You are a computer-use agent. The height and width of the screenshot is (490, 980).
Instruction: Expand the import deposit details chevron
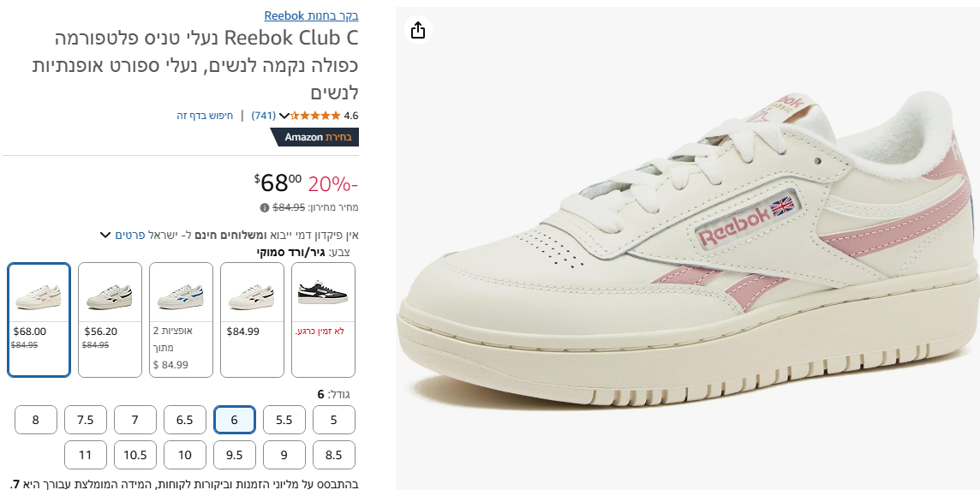coord(105,235)
